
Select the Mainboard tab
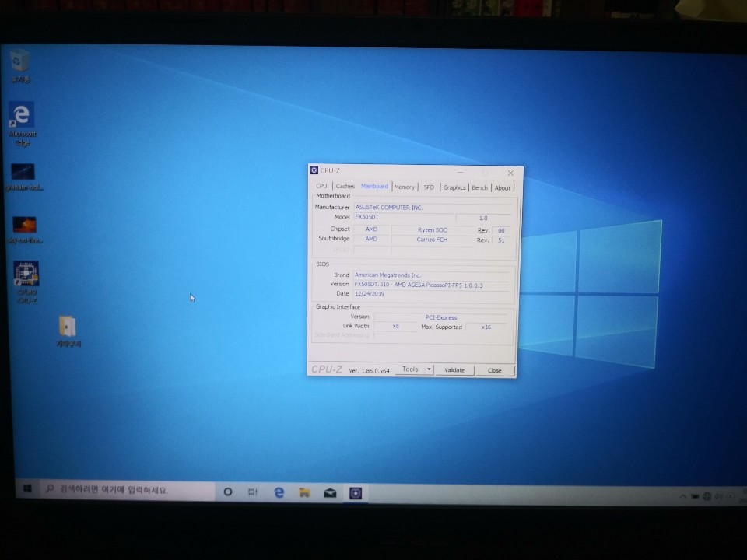374,186
